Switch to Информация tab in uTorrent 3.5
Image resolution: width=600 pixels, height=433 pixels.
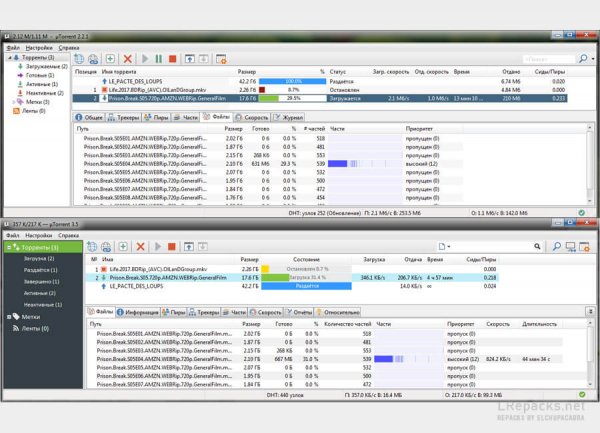[138, 312]
